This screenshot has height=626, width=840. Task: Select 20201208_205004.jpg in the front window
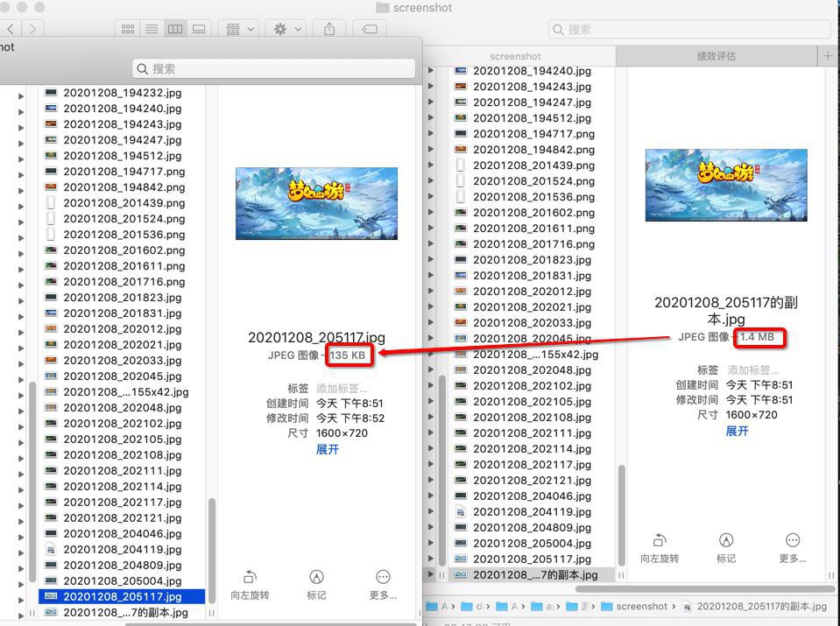click(122, 581)
